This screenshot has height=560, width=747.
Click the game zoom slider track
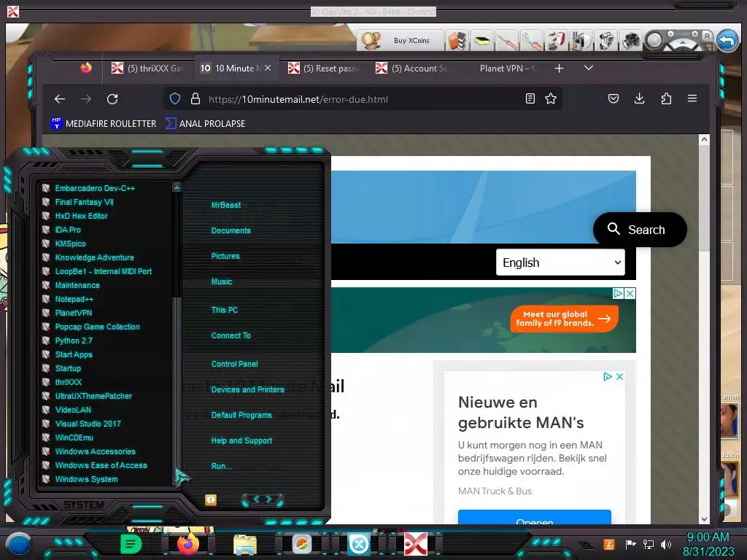point(683,34)
